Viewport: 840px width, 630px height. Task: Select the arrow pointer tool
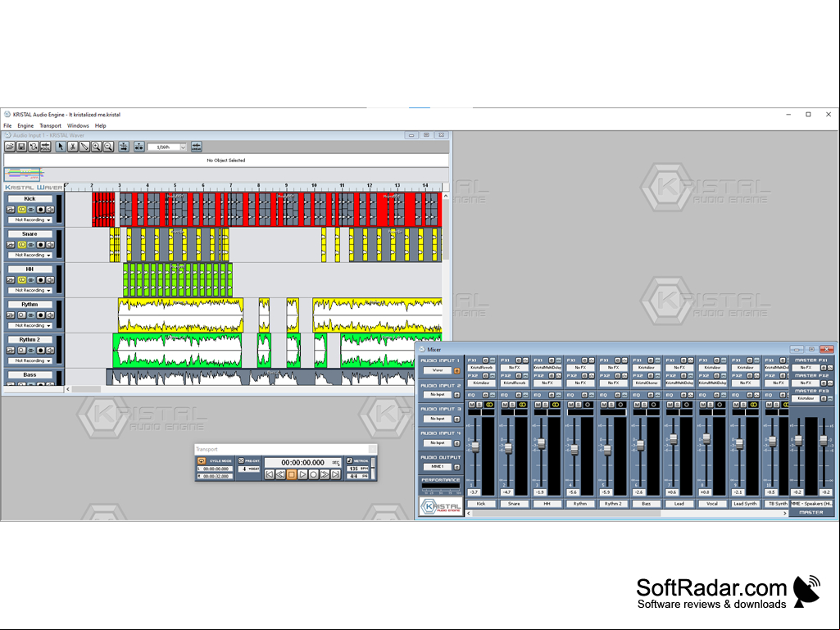[61, 147]
